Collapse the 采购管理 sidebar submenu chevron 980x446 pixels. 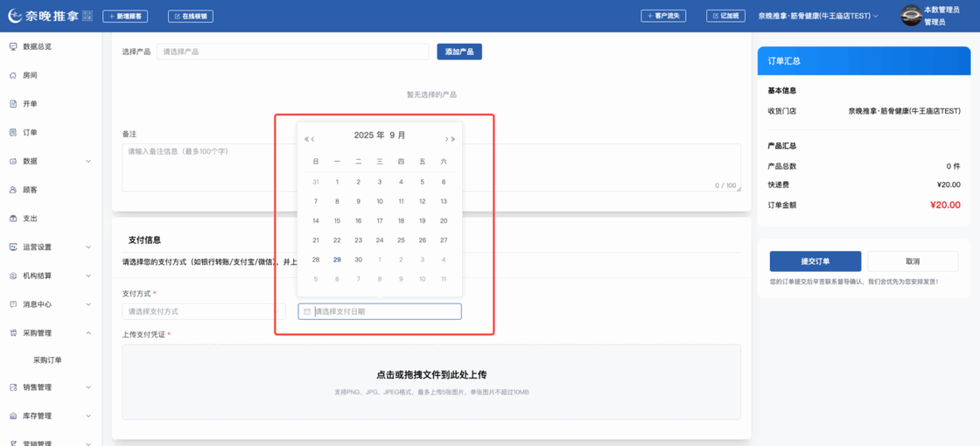coord(88,333)
